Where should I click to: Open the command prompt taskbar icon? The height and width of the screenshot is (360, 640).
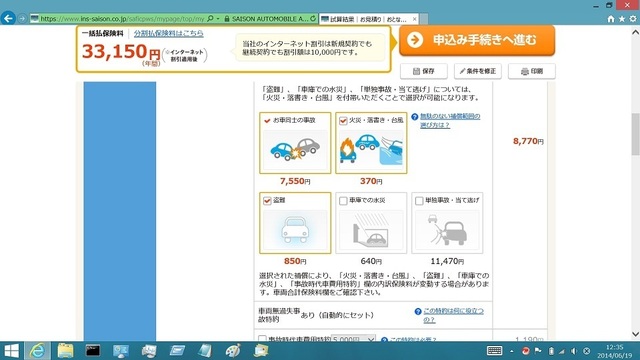tap(93, 351)
